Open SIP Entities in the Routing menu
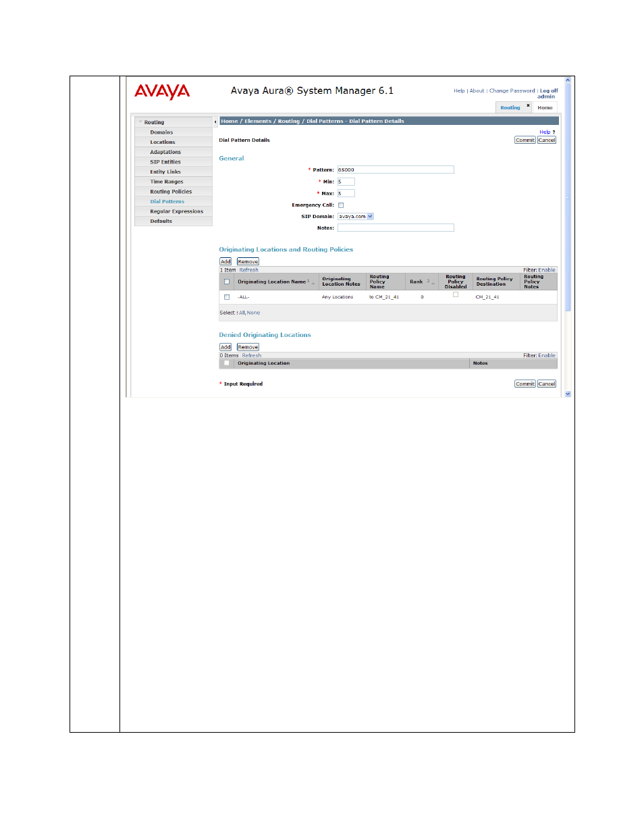This screenshot has height=834, width=644. (x=165, y=162)
